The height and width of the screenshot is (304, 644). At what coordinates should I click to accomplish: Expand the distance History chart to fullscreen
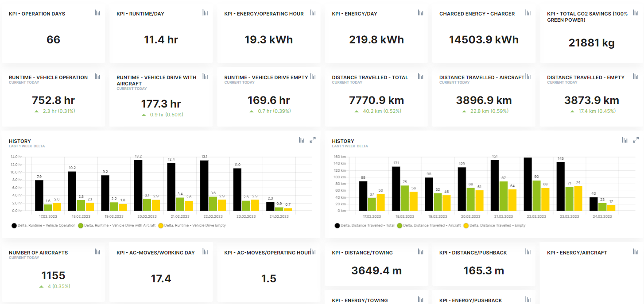click(636, 140)
